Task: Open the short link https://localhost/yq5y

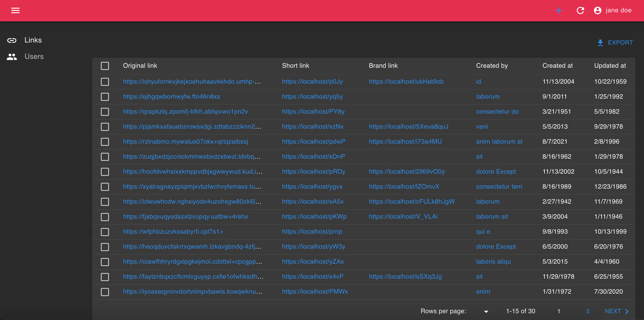Action: pos(312,97)
